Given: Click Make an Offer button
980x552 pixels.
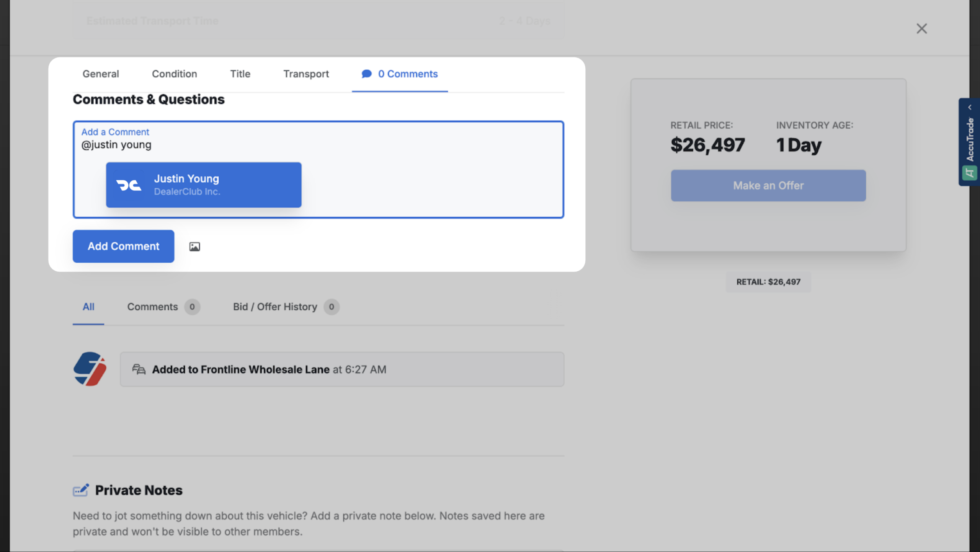Looking at the screenshot, I should [768, 186].
